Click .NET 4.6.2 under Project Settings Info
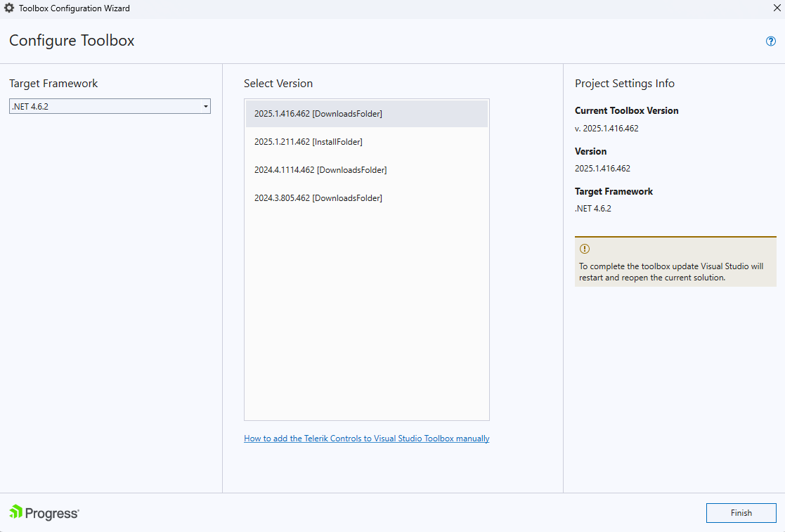The height and width of the screenshot is (532, 785). coord(592,208)
